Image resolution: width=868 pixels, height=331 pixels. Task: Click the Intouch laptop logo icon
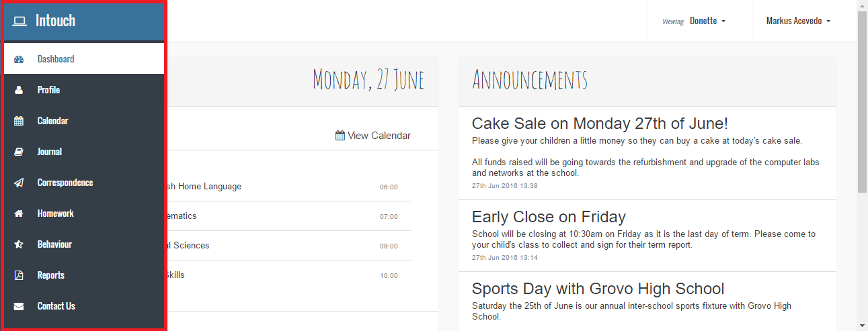click(x=19, y=21)
